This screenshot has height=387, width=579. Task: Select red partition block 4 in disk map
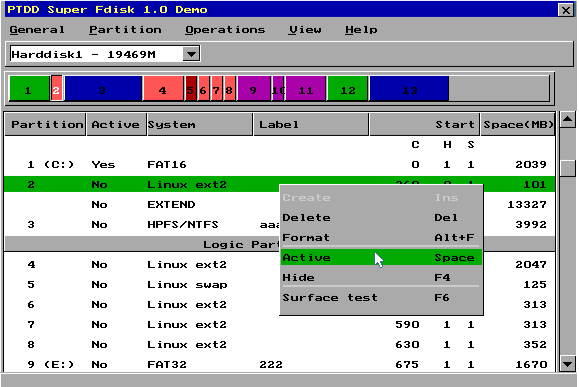163,88
